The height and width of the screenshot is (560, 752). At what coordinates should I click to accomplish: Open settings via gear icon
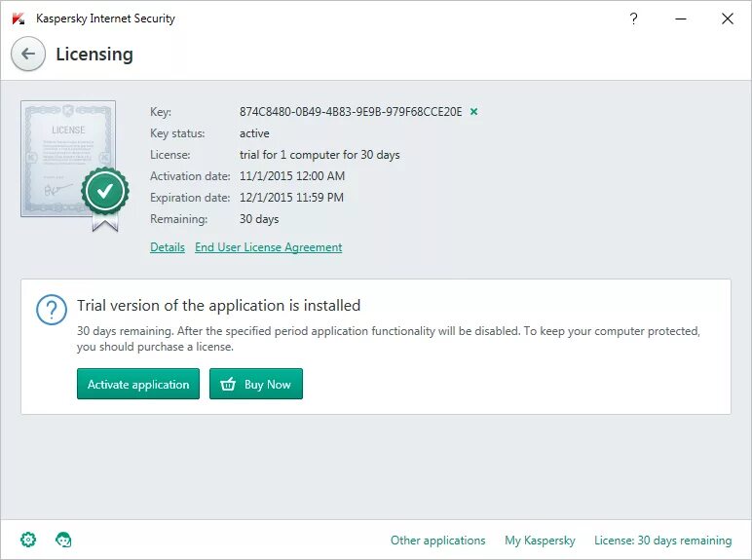point(28,540)
